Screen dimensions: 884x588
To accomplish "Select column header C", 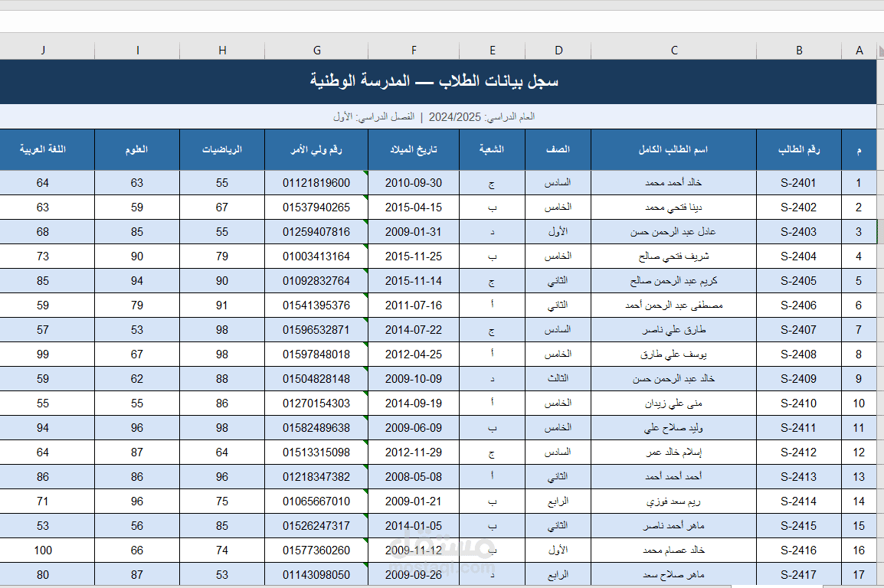I will point(673,50).
